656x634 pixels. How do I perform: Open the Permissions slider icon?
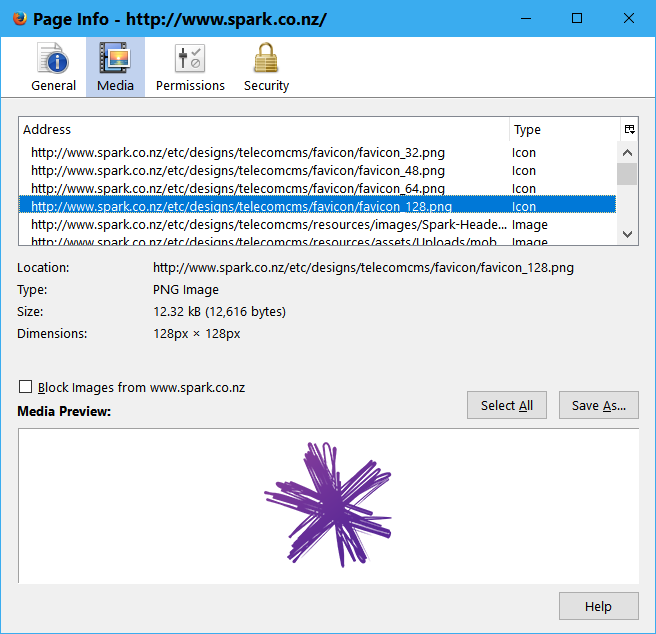coord(190,60)
